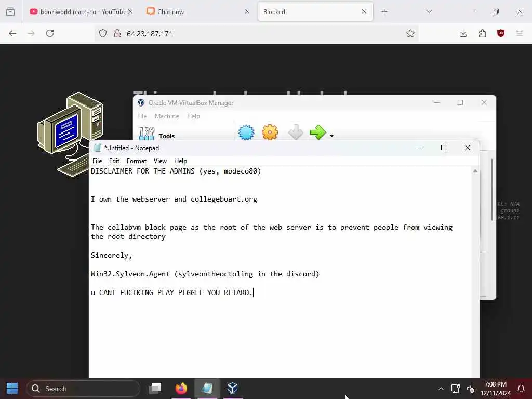532x399 pixels.
Task: Click VirtualBox icon in taskbar
Action: (232, 388)
